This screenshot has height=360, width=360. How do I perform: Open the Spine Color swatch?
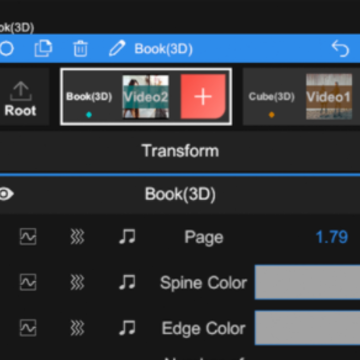pyautogui.click(x=307, y=282)
